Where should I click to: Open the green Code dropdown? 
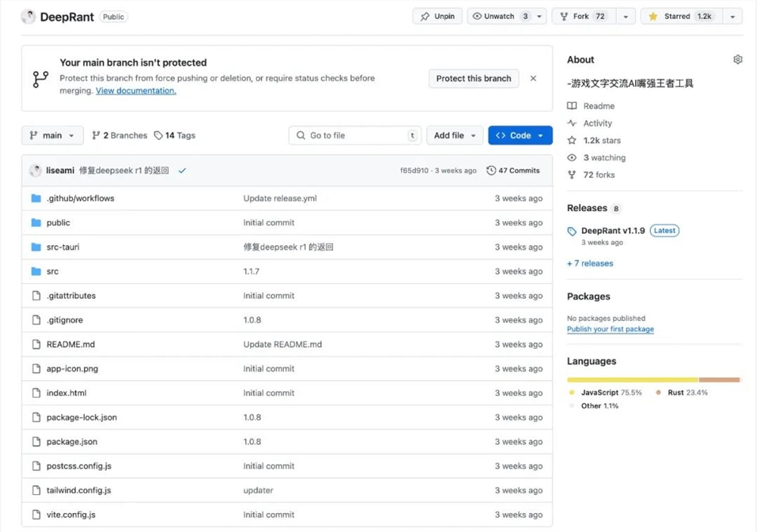point(520,135)
